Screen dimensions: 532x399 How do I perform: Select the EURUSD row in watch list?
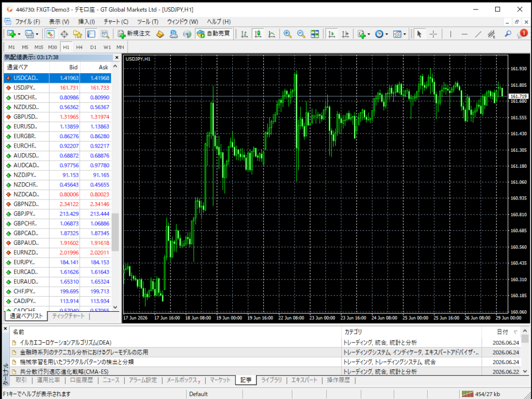pos(57,127)
